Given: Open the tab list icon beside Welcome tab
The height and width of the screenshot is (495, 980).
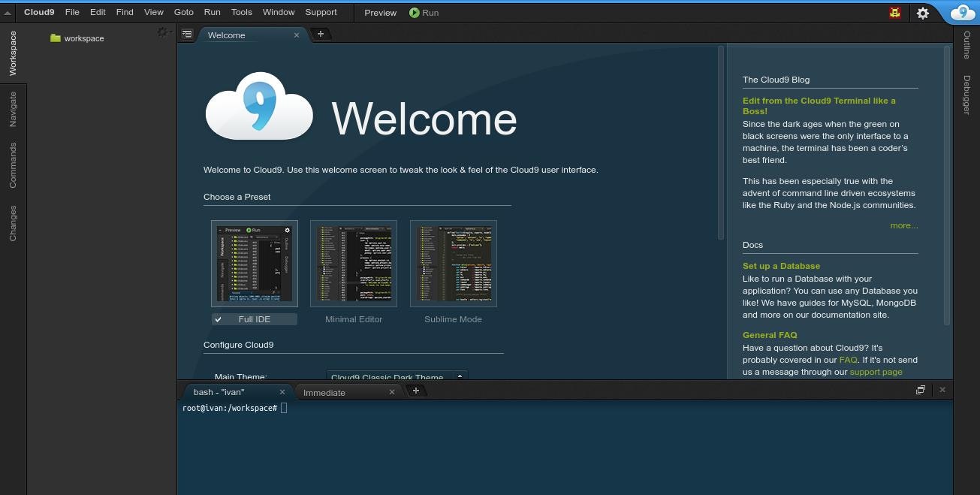Looking at the screenshot, I should point(187,35).
